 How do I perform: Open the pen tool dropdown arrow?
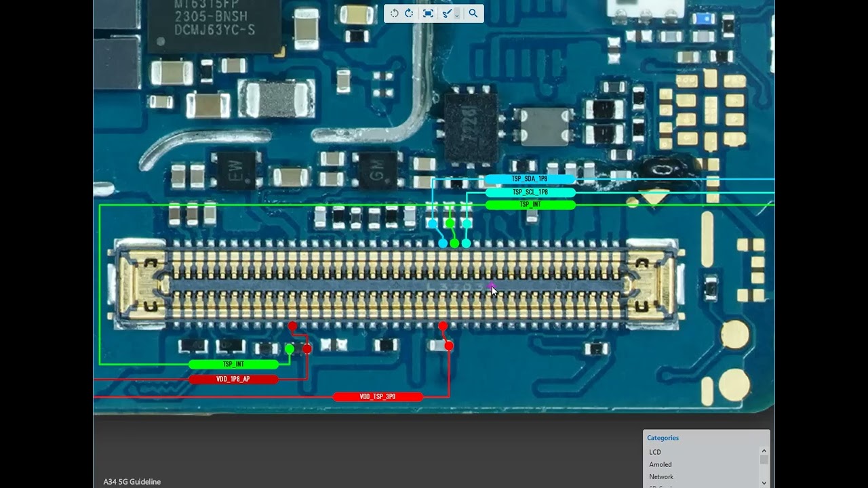pos(457,14)
